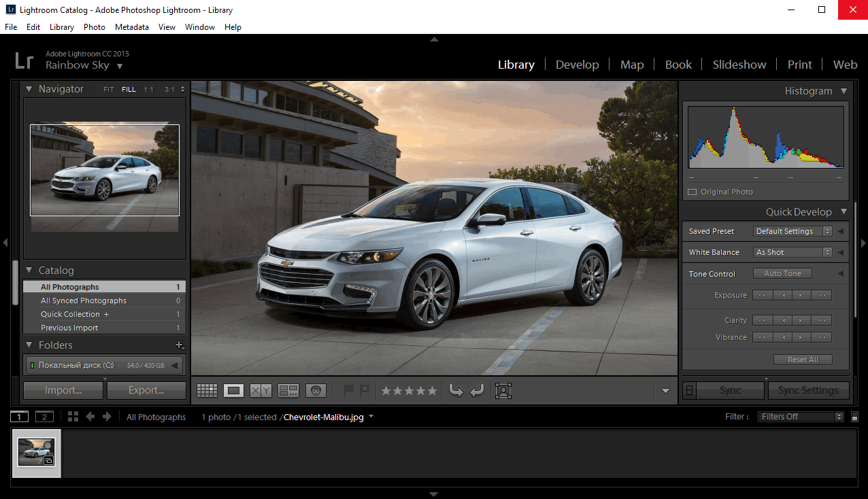Viewport: 868px width, 499px height.
Task: Increase Vibrance by large step
Action: (x=822, y=337)
